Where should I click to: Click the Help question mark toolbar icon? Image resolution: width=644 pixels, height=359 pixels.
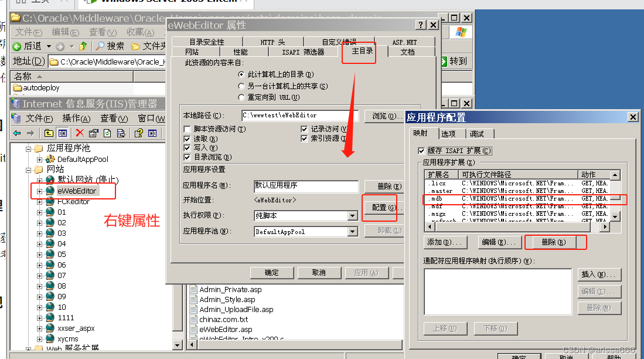139,133
